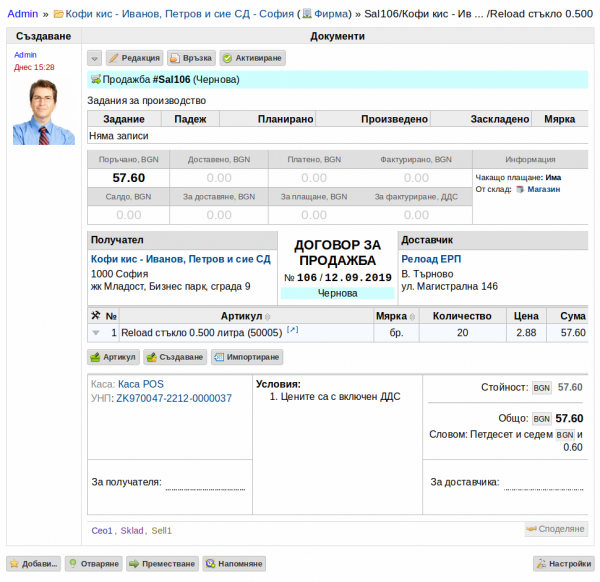
Task: Click the ordered amount 57.60 value
Action: coord(129,178)
